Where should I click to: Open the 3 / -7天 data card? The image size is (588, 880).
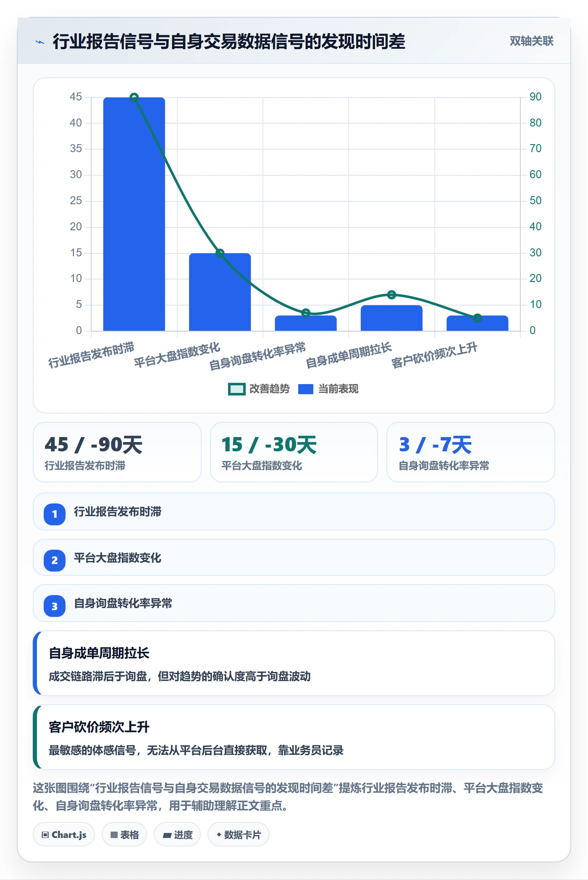point(471,452)
